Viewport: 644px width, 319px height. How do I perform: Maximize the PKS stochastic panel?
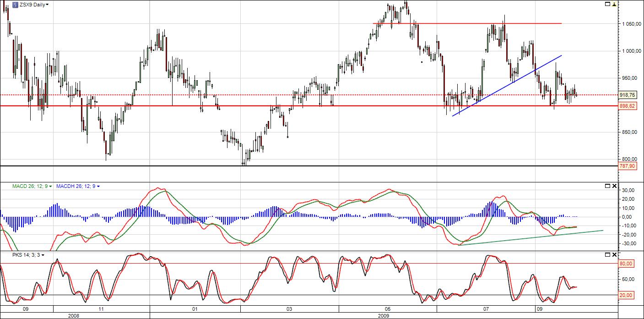(x=608, y=254)
